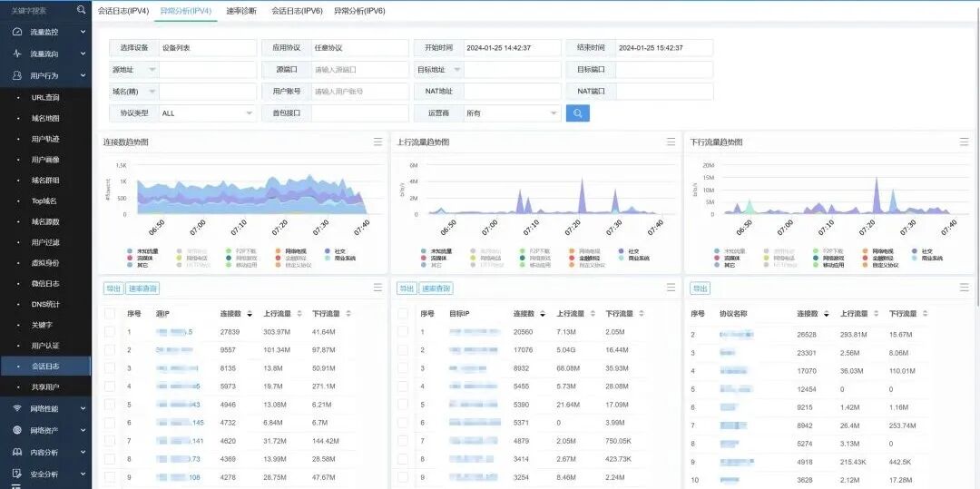This screenshot has height=489, width=980.
Task: Click the 网络资产 globe icon in sidebar
Action: (x=17, y=430)
